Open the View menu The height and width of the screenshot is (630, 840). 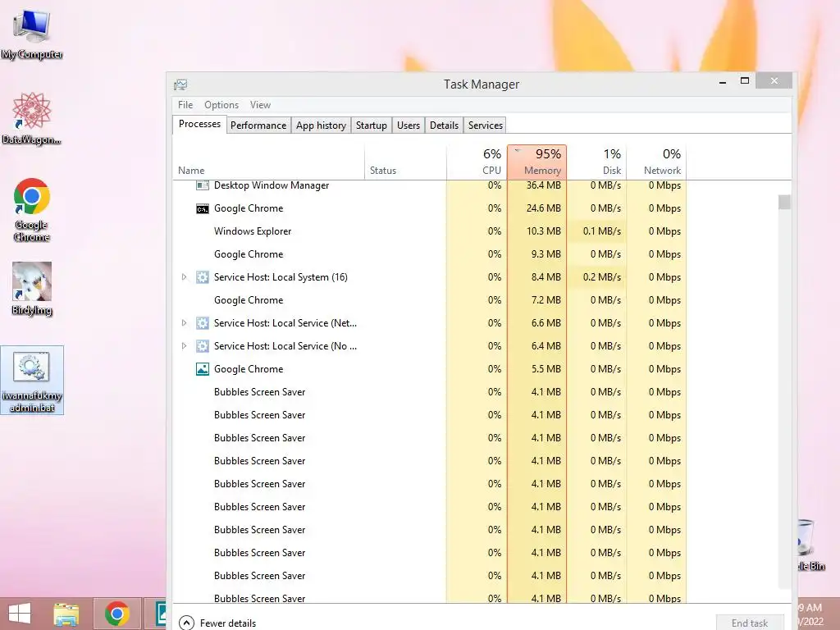pyautogui.click(x=260, y=105)
